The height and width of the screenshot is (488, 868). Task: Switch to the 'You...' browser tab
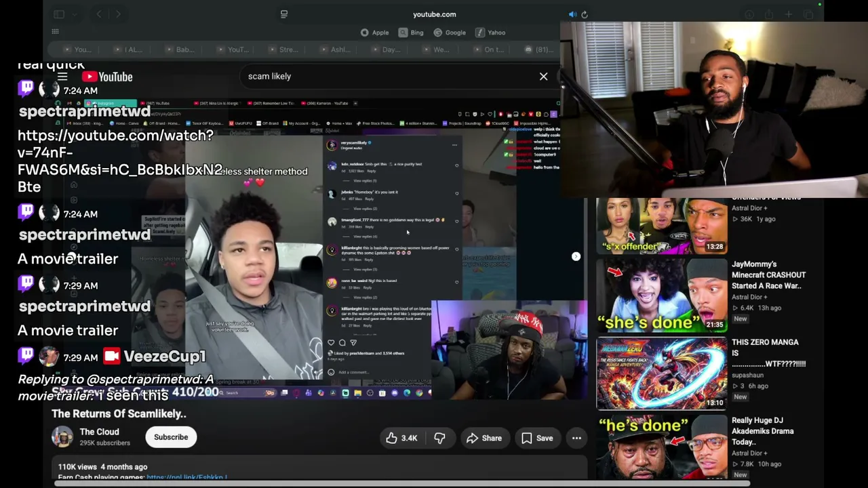tap(78, 49)
